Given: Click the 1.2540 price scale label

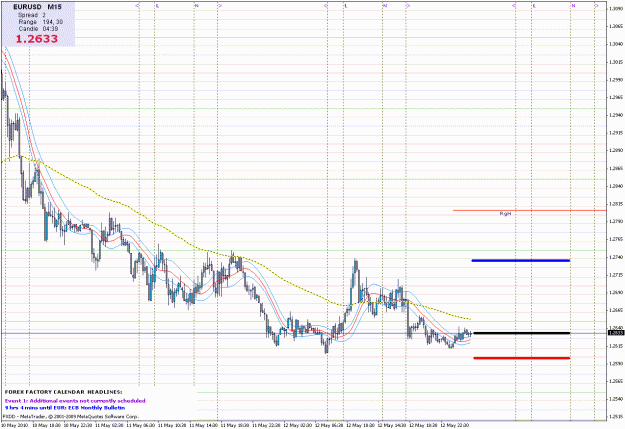Looking at the screenshot, I should 616,399.
